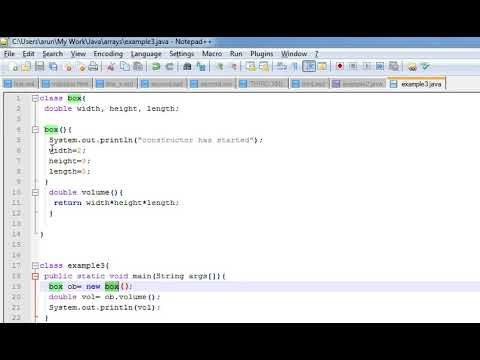This screenshot has width=480, height=360.
Task: Click the Close All toolbar icon
Action: pos(81,67)
